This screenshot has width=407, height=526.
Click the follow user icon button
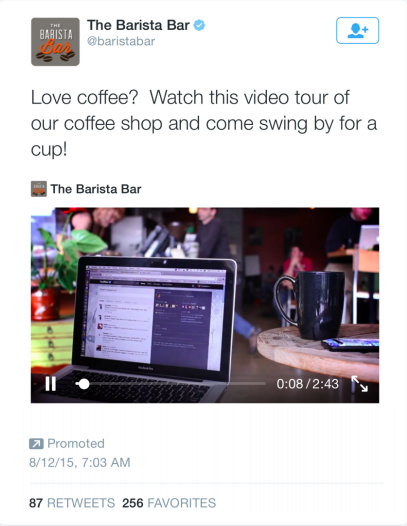click(x=357, y=31)
